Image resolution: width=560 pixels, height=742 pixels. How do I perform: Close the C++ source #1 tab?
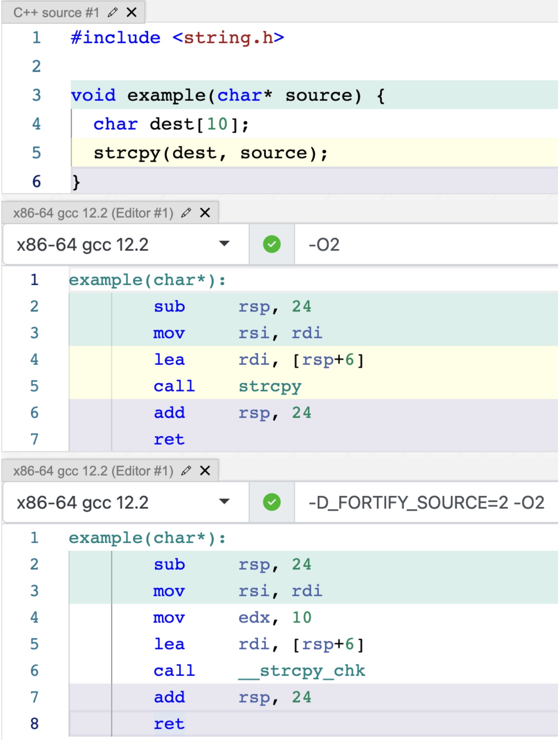(x=132, y=13)
